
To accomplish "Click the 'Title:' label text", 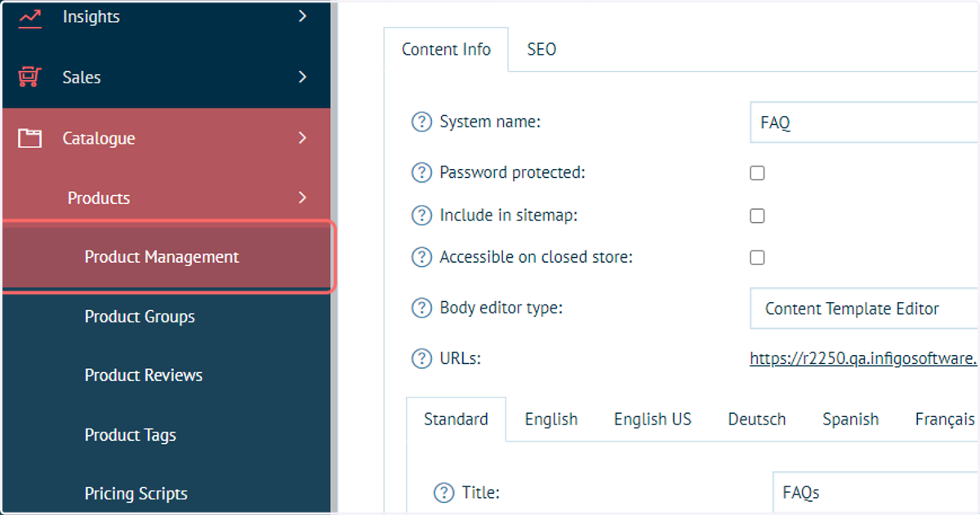I will click(x=480, y=493).
